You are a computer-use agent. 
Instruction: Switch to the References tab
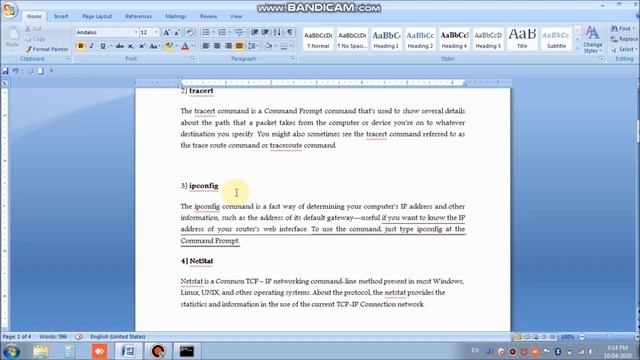coord(138,16)
